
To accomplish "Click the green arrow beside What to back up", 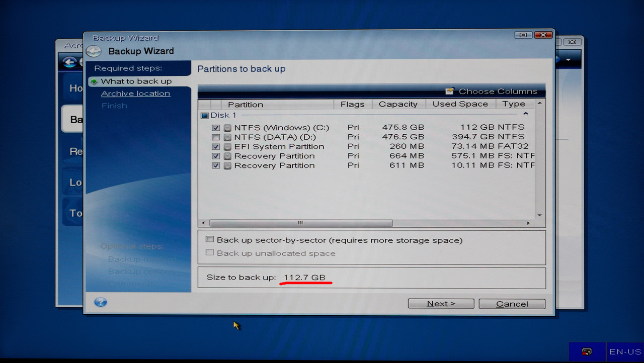I will (94, 81).
